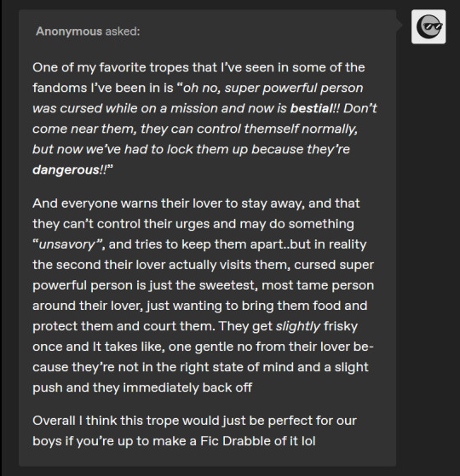Click the ask bubble pointer beside avatar

(400, 26)
